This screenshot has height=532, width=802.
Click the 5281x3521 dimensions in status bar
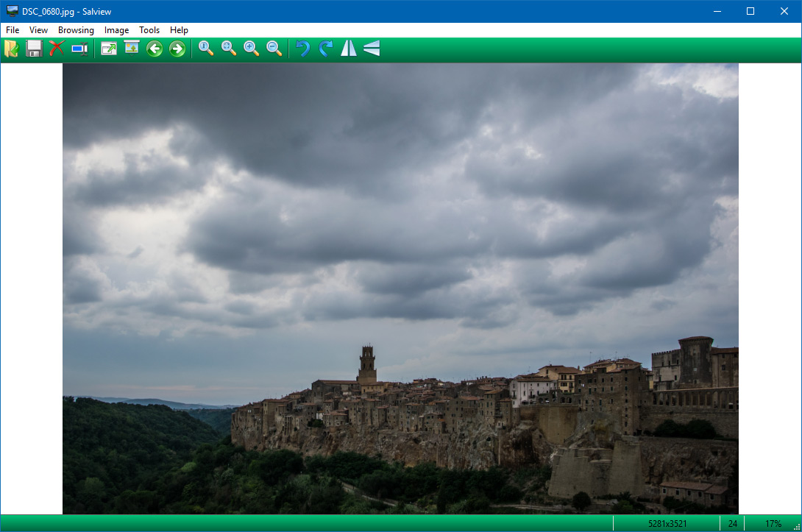coord(667,524)
